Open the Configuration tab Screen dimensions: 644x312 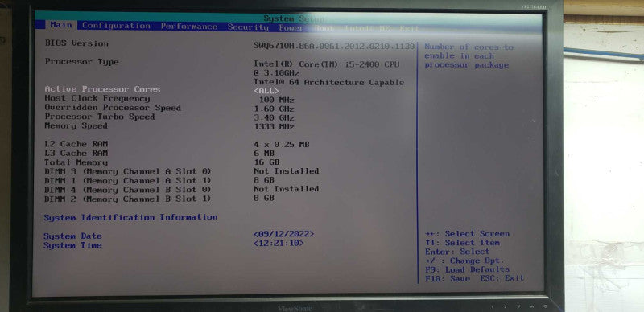pos(116,26)
